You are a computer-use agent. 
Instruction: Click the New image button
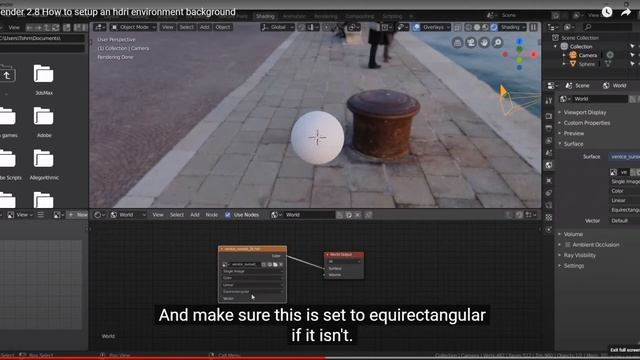tap(78, 215)
